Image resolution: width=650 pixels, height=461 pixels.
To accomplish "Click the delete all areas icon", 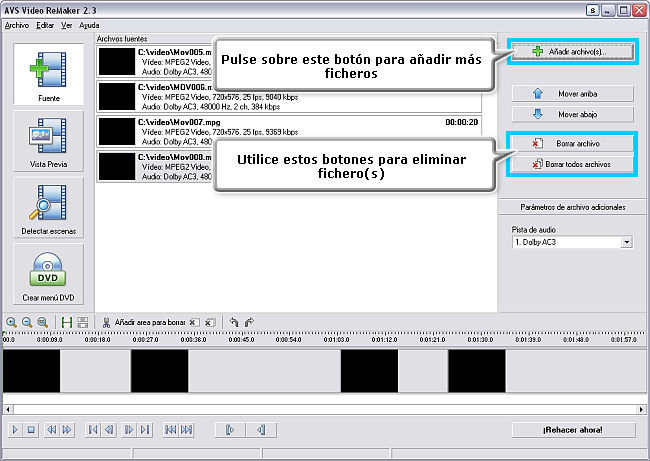I will (x=210, y=322).
